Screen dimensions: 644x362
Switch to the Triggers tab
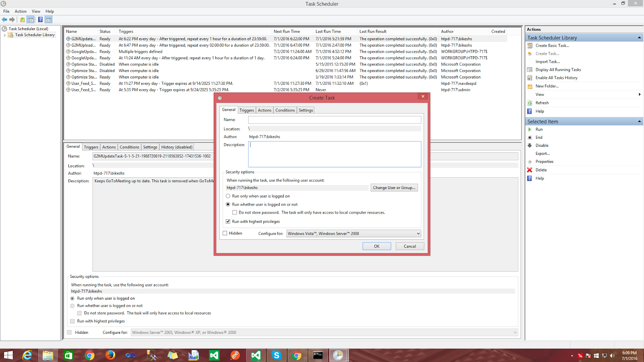point(246,110)
